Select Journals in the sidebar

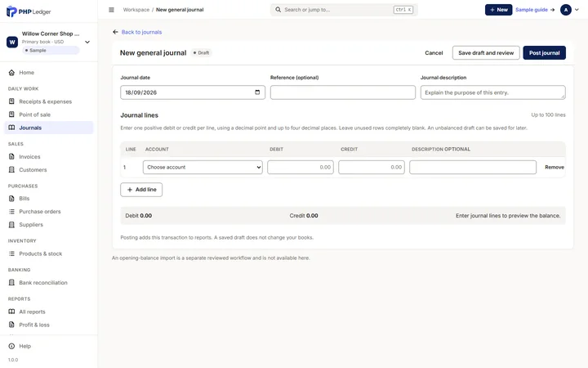point(49,128)
